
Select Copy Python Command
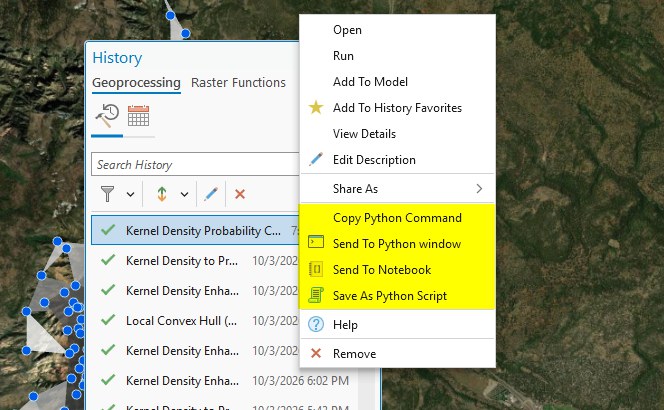click(x=397, y=218)
